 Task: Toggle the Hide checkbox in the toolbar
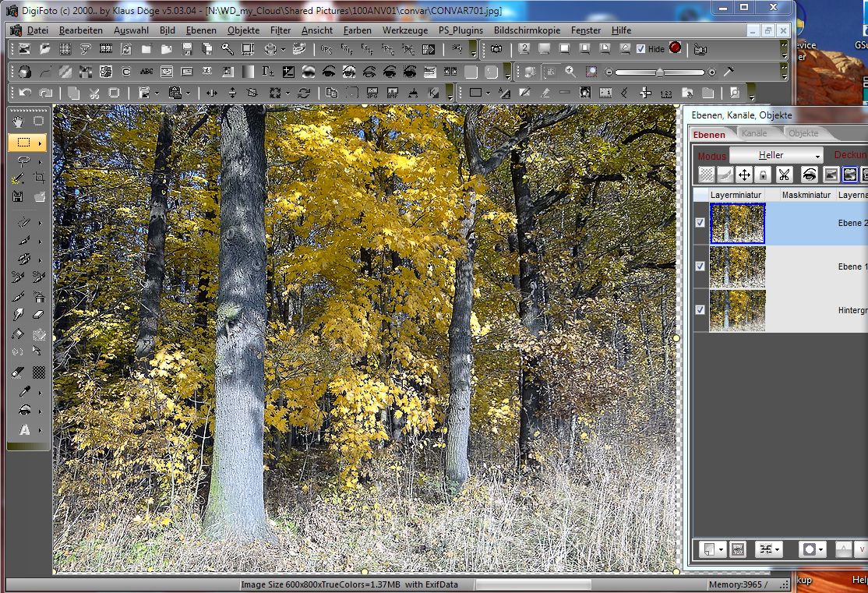click(641, 48)
